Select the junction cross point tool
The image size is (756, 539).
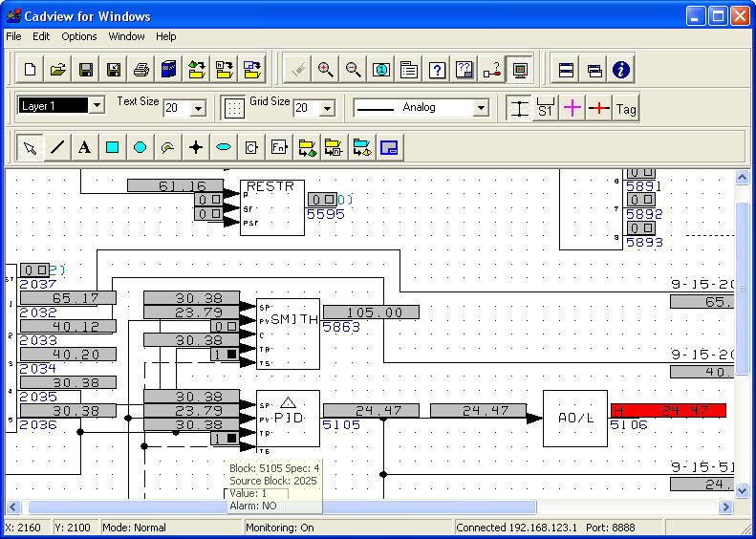196,147
